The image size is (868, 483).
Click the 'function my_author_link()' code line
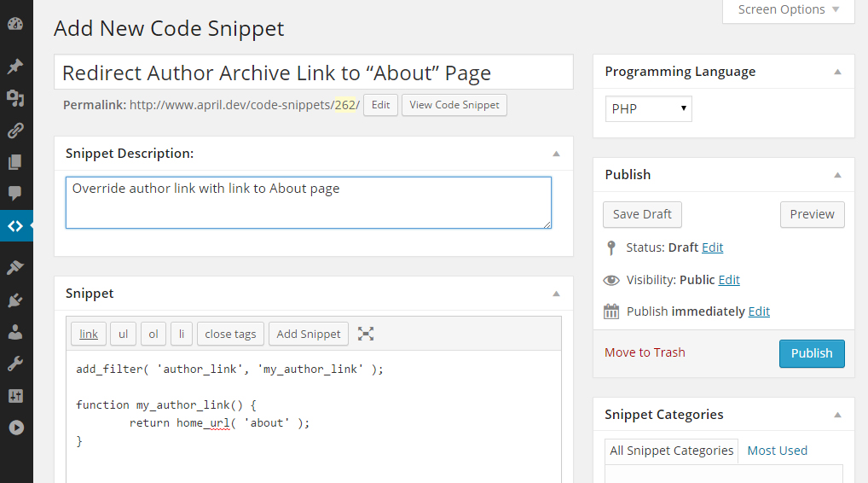click(x=166, y=405)
